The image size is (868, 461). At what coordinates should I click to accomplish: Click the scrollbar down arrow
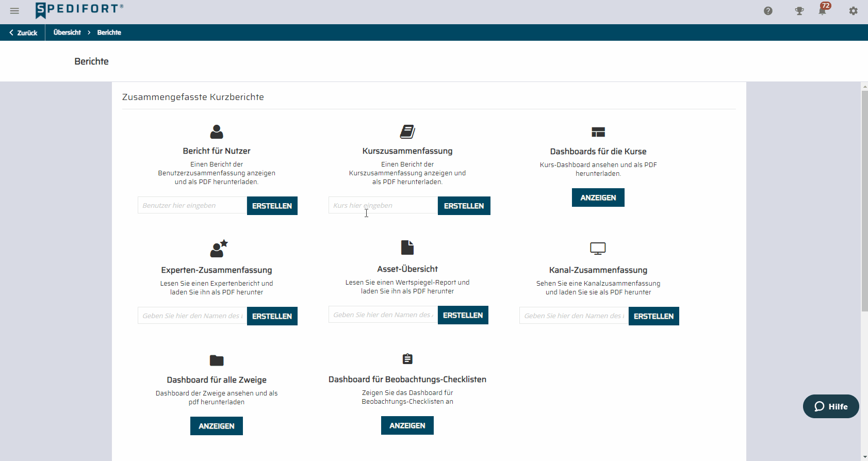click(x=864, y=457)
